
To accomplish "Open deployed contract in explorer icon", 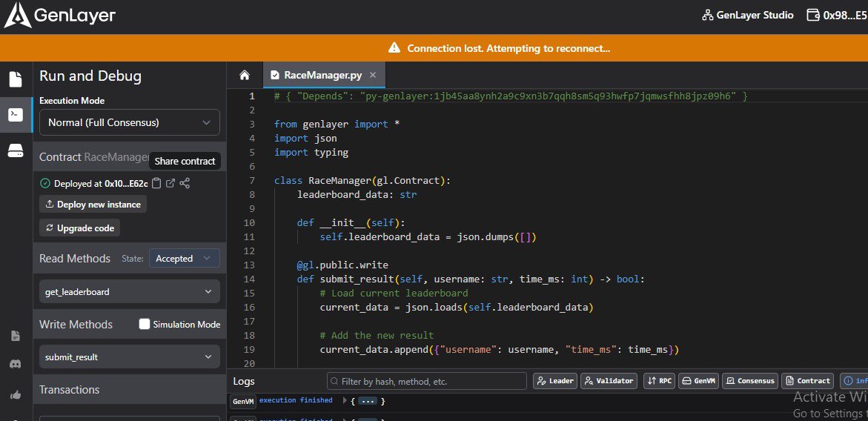I will coord(170,183).
